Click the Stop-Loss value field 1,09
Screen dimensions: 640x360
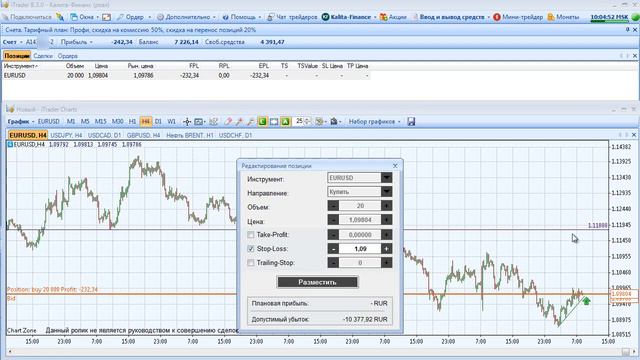point(360,249)
